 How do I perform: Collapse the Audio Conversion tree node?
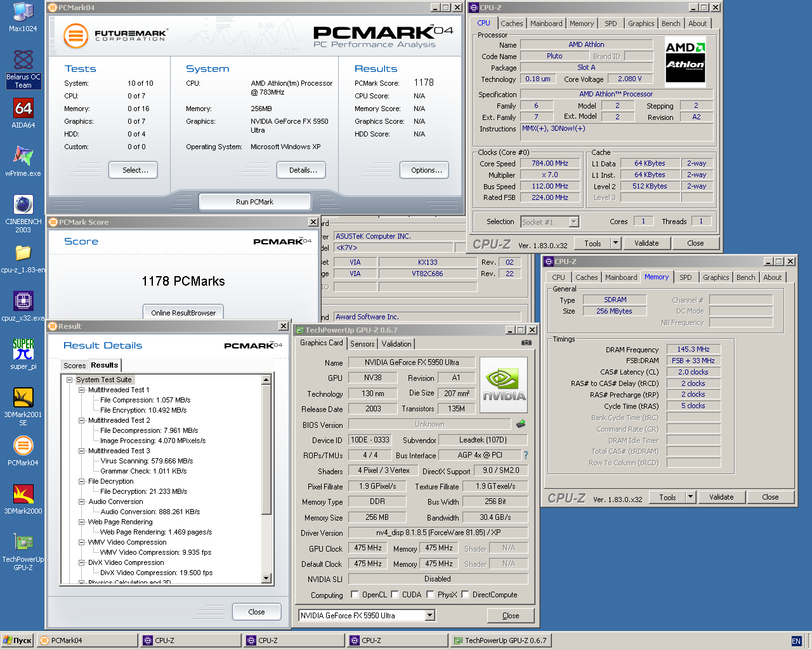click(82, 501)
